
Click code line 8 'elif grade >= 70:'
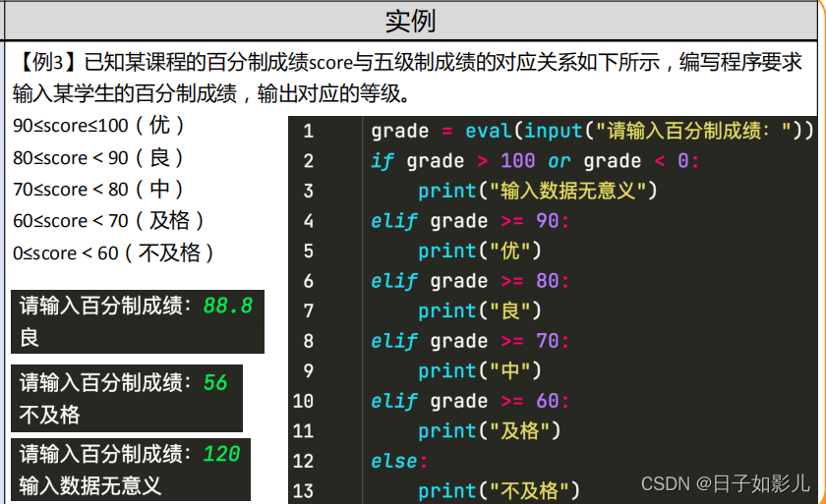point(470,341)
